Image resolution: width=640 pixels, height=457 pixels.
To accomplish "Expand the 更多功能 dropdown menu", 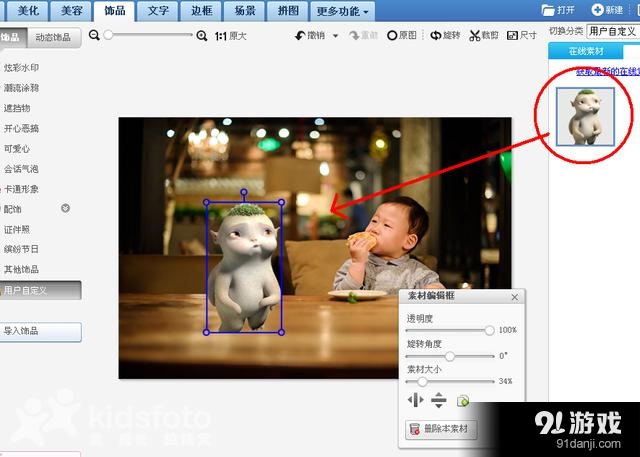I will [342, 11].
